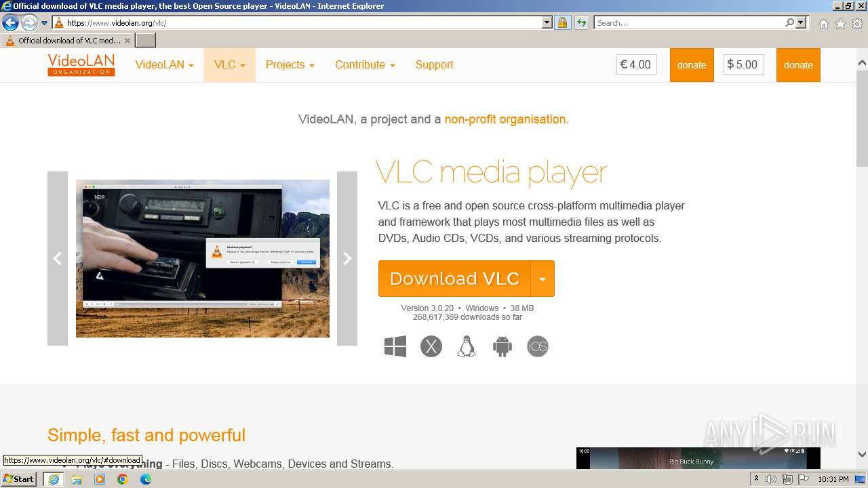Click '268,617,369 downloads so far' text
Screen dimensions: 868x488
point(467,317)
